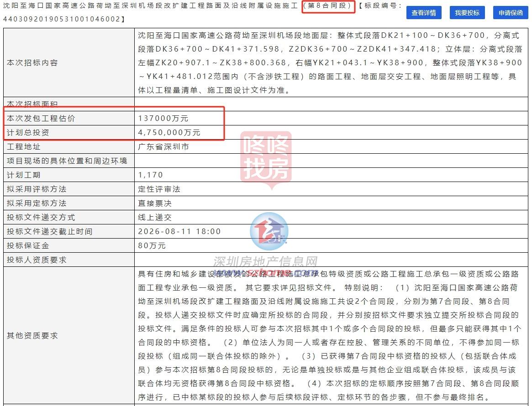
Task: Select the 其他资质要求 label
Action: tap(32, 335)
